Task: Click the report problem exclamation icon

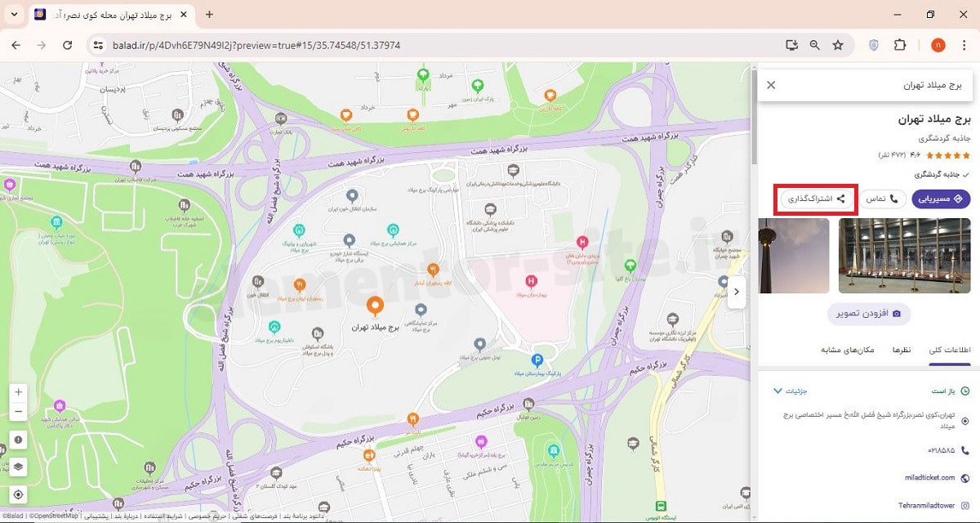Action: 19,440
